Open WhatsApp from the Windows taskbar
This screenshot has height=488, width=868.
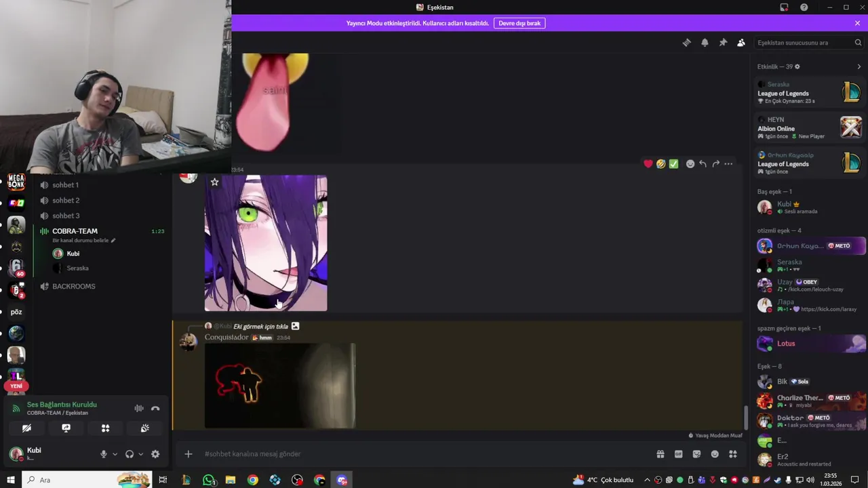208,480
